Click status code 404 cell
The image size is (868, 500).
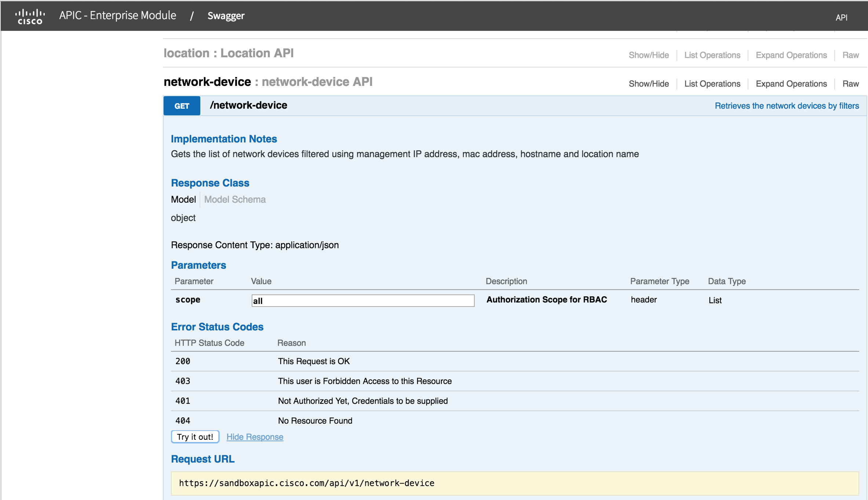(x=183, y=421)
